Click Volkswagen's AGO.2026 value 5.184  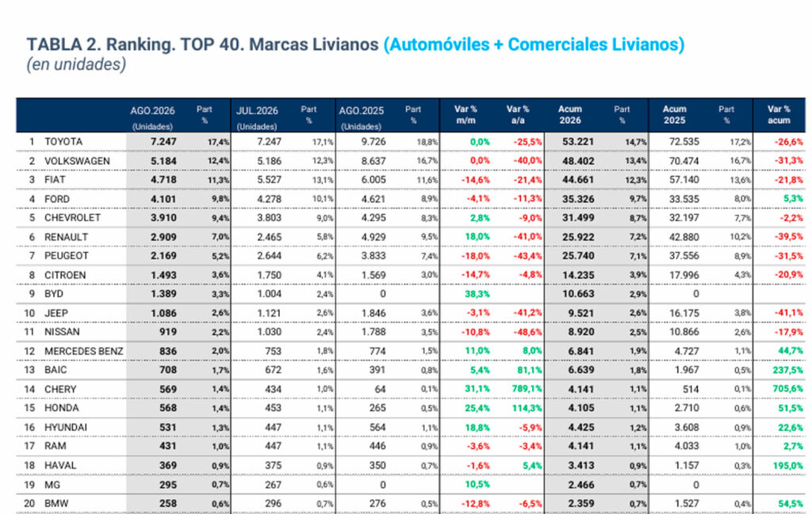(x=163, y=161)
